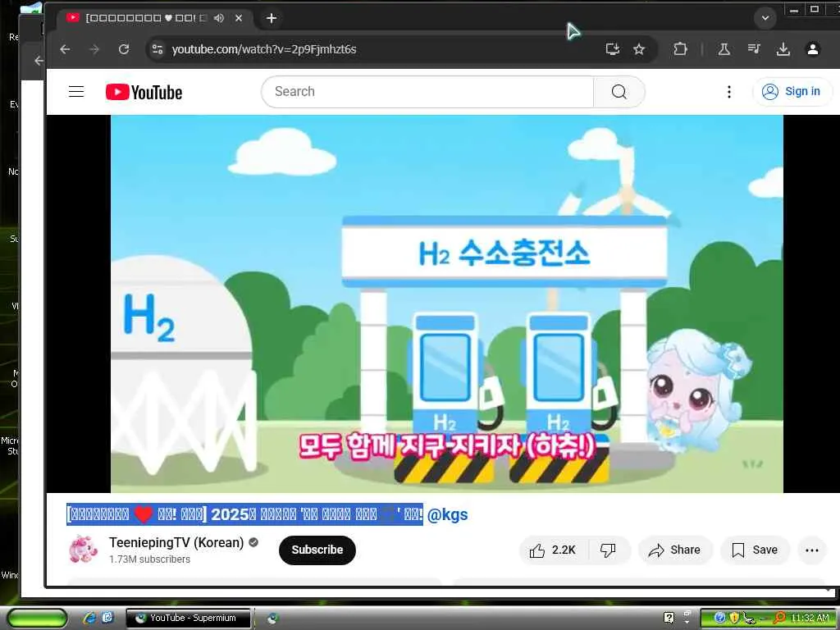Bookmark this page with the star icon
The width and height of the screenshot is (840, 630).
click(x=639, y=49)
